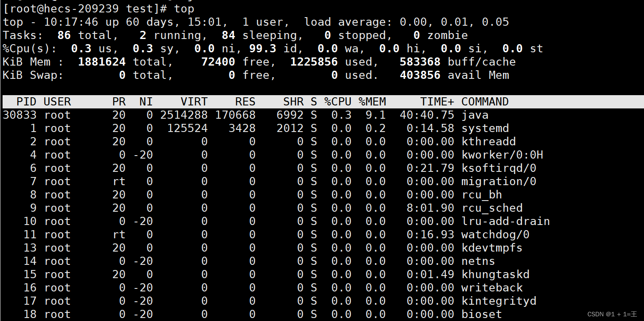This screenshot has height=321, width=644.
Task: Click avail Mem value 403856
Action: coord(420,75)
